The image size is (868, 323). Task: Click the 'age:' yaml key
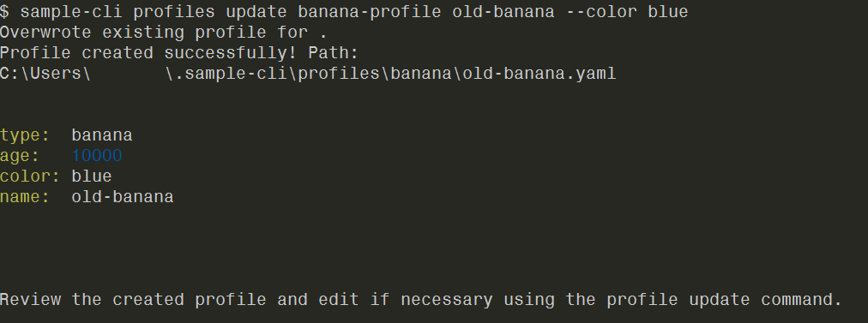pyautogui.click(x=20, y=156)
